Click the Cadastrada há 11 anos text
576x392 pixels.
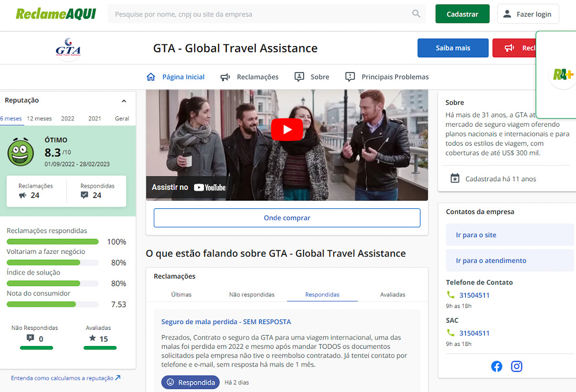click(501, 179)
